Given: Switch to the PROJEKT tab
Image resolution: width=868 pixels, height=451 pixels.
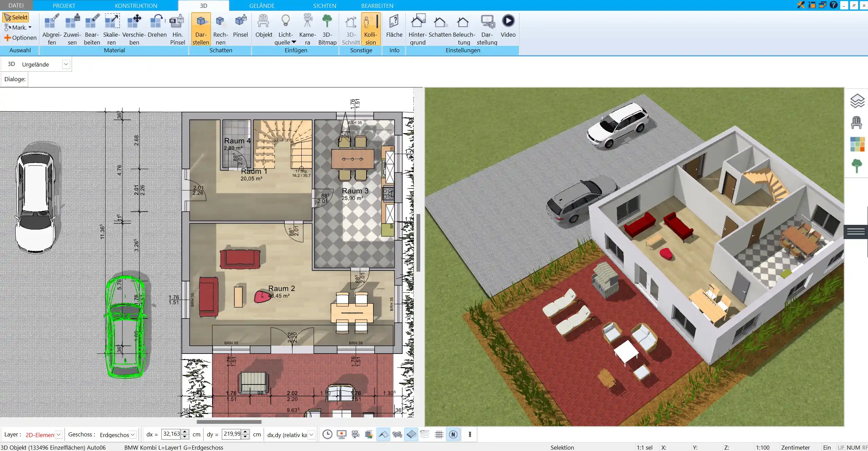Looking at the screenshot, I should [64, 5].
